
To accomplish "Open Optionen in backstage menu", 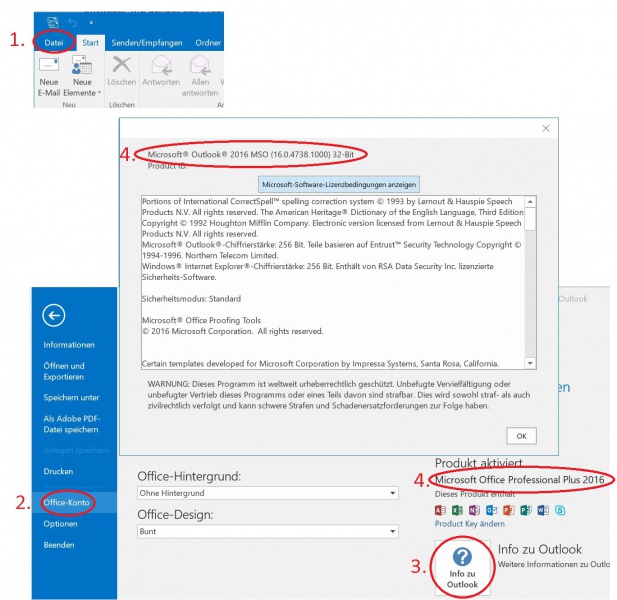I will (x=60, y=524).
